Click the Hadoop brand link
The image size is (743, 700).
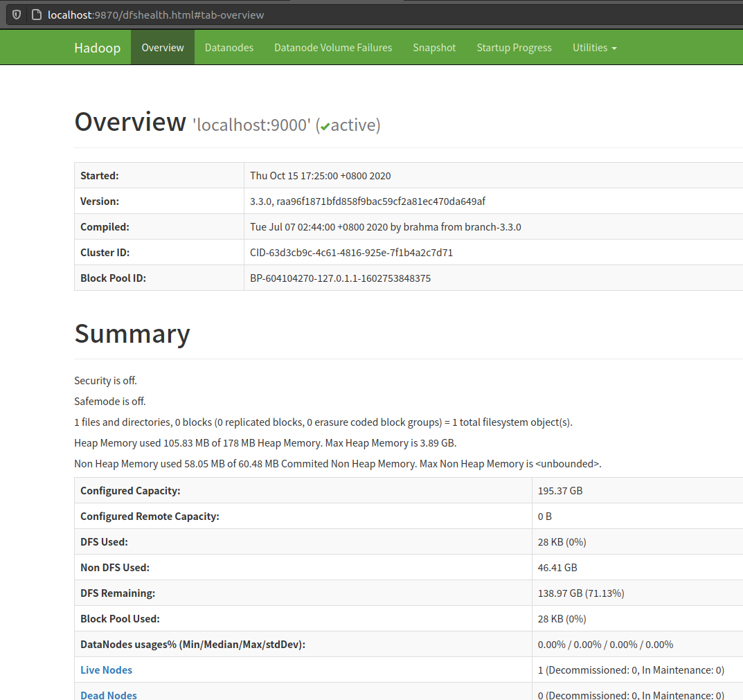pos(97,48)
